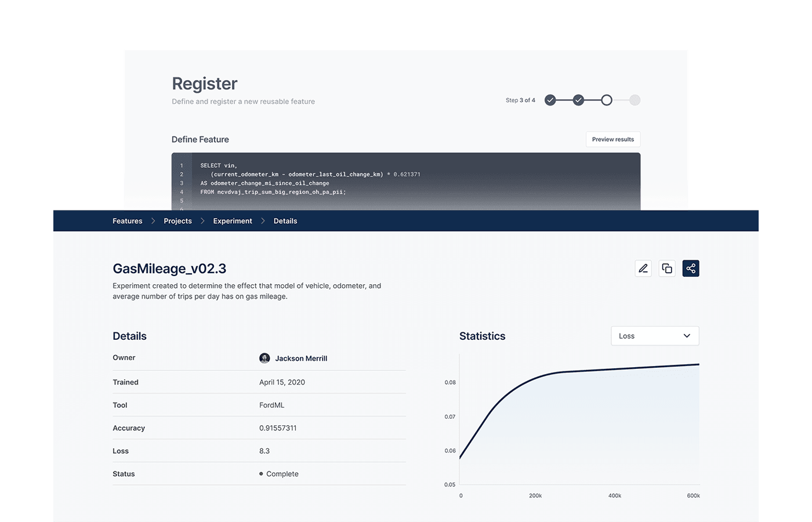Click line number 2 in the code gutter

tap(182, 175)
